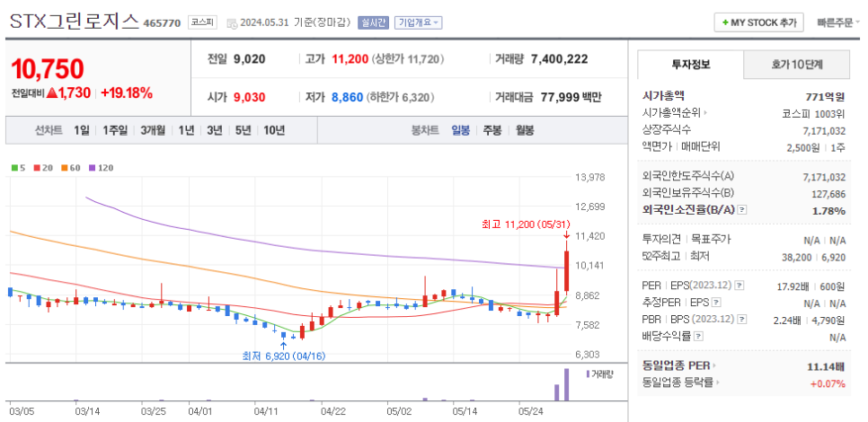This screenshot has width=868, height=422.
Task: Click the green 5-day moving average swatch
Action: coord(13,168)
